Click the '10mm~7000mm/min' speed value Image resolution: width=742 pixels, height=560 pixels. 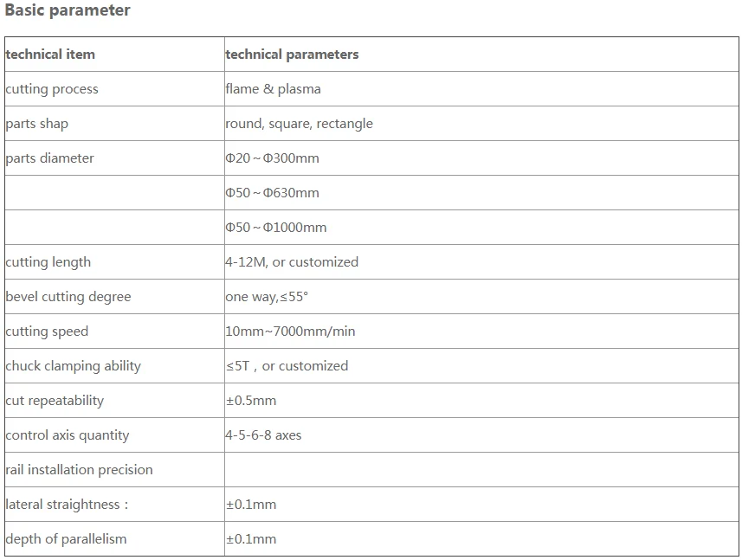tap(290, 331)
